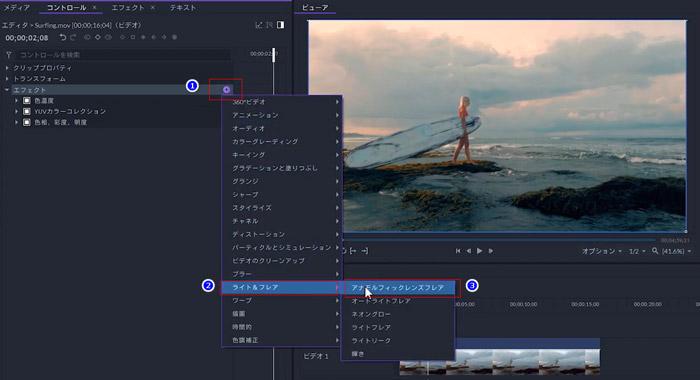This screenshot has height=380, width=700.
Task: Choose オートライトフレア from the submenu
Action: pyautogui.click(x=398, y=301)
